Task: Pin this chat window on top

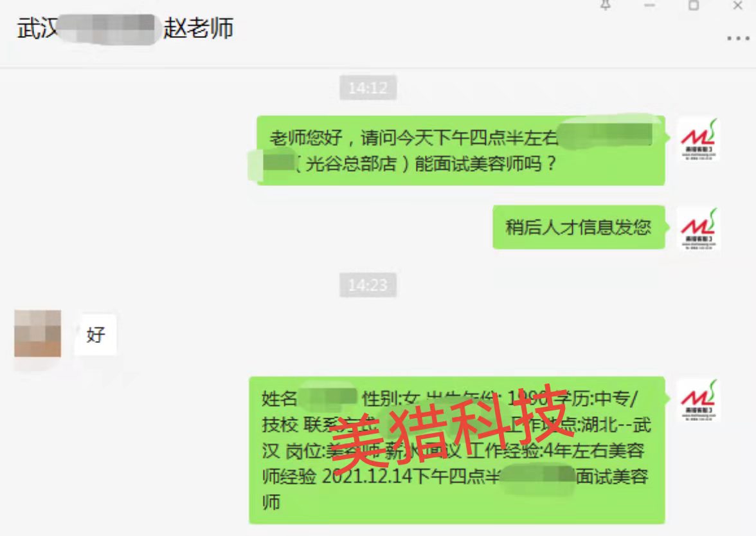Action: point(606,5)
